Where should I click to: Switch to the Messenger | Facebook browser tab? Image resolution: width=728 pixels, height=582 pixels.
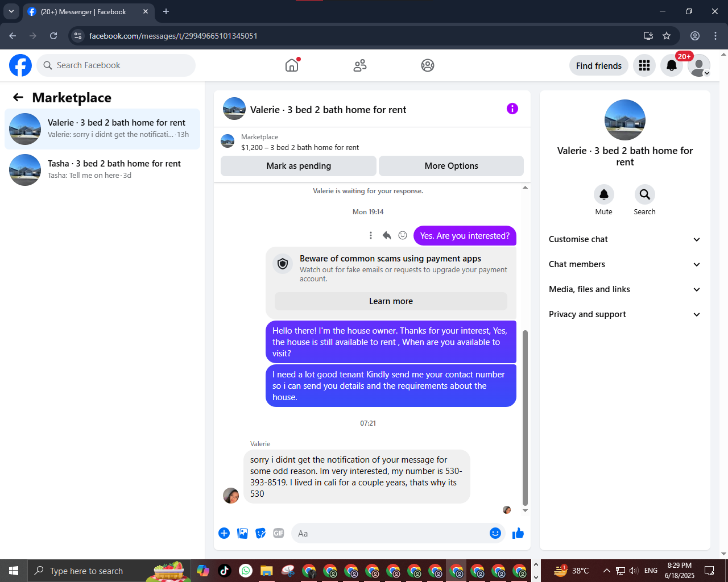click(88, 11)
